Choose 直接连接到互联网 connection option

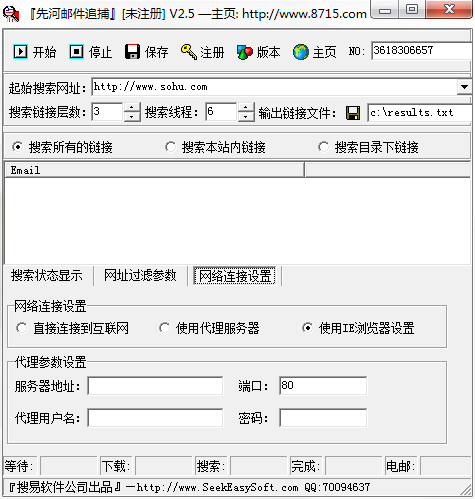pyautogui.click(x=22, y=328)
